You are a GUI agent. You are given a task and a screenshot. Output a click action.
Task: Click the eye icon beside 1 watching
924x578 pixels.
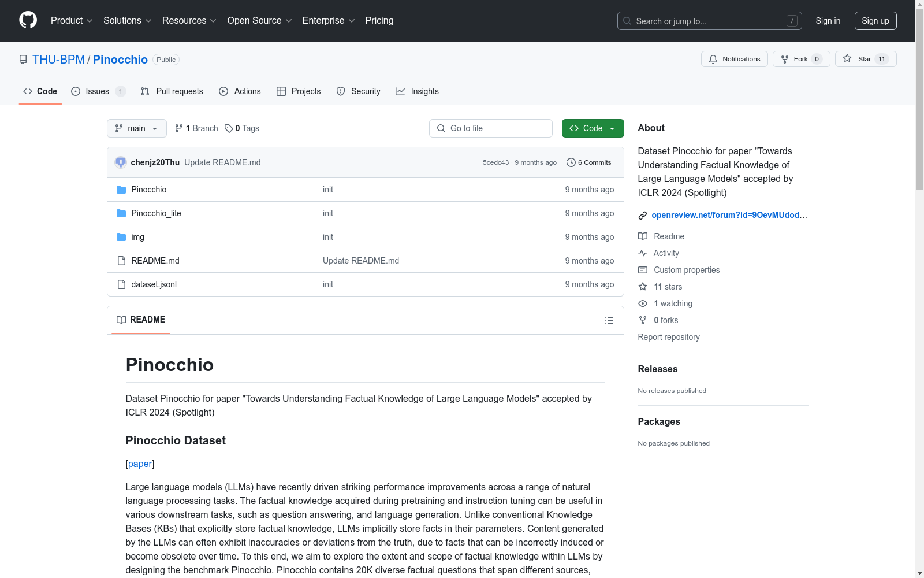(643, 303)
